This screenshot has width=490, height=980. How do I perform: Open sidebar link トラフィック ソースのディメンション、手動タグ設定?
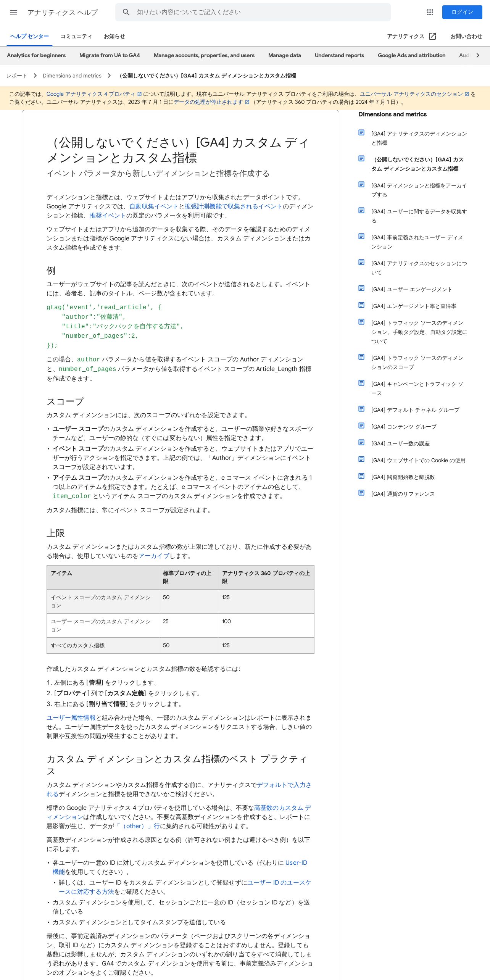(x=419, y=332)
